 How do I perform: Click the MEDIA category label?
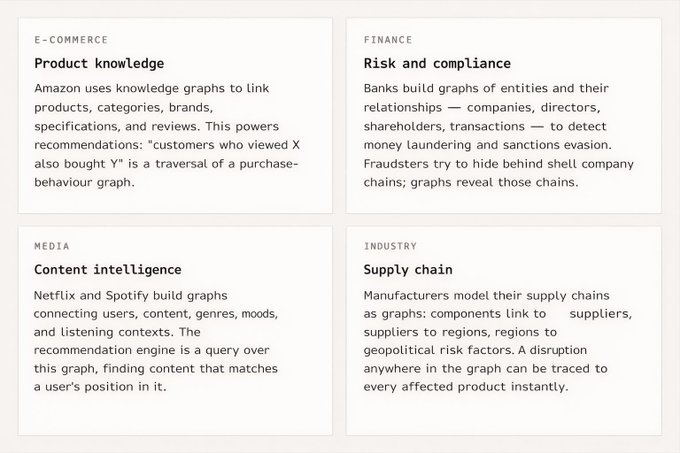(x=52, y=246)
